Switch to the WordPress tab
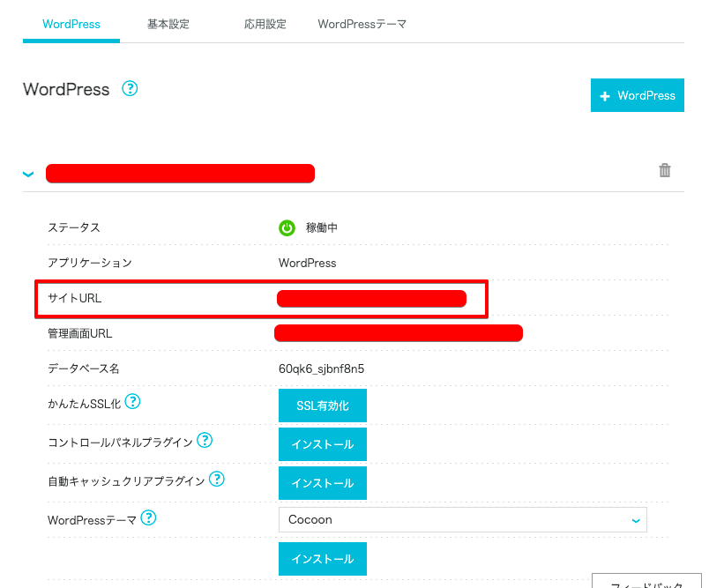The width and height of the screenshot is (709, 588). tap(71, 24)
